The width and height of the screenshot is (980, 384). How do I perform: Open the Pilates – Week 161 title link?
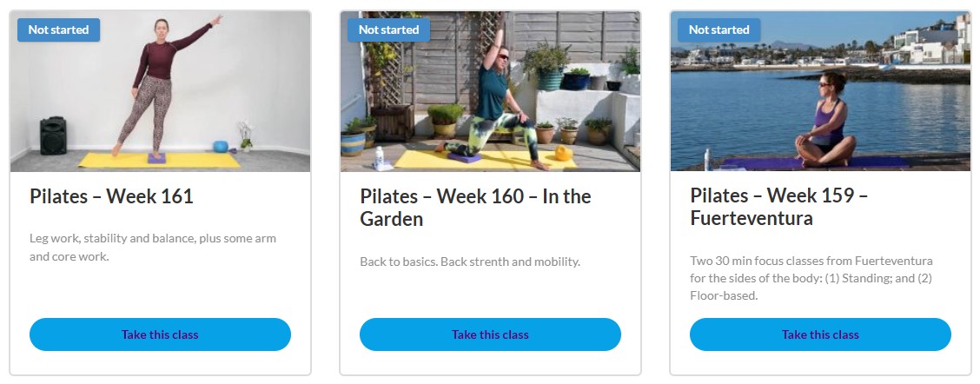(x=111, y=197)
